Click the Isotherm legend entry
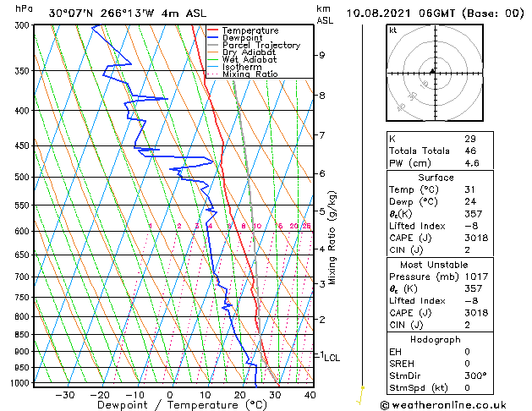 pos(234,67)
